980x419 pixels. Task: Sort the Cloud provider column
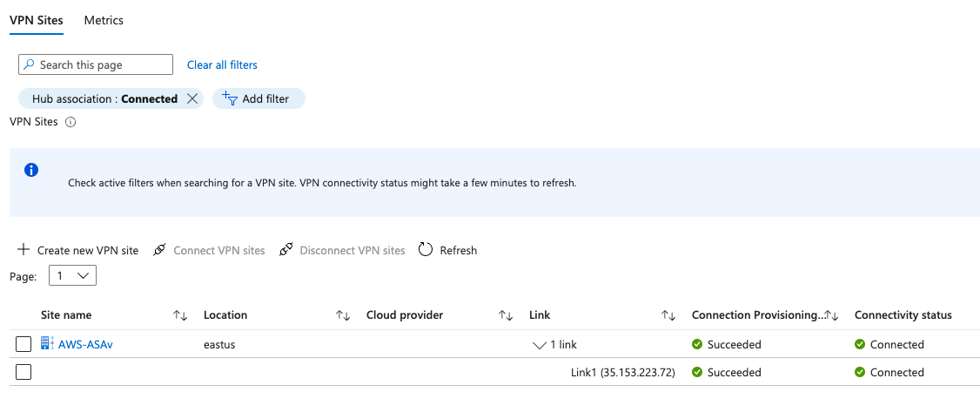(506, 316)
